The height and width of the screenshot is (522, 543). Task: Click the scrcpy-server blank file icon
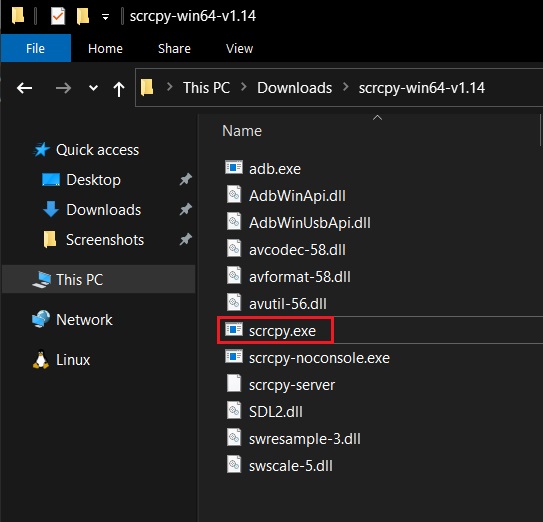click(x=234, y=383)
